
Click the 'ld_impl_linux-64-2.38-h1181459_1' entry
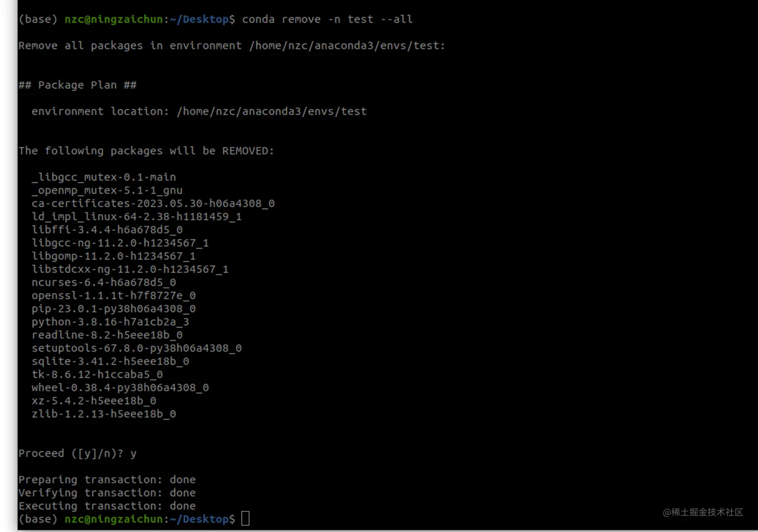tap(136, 217)
